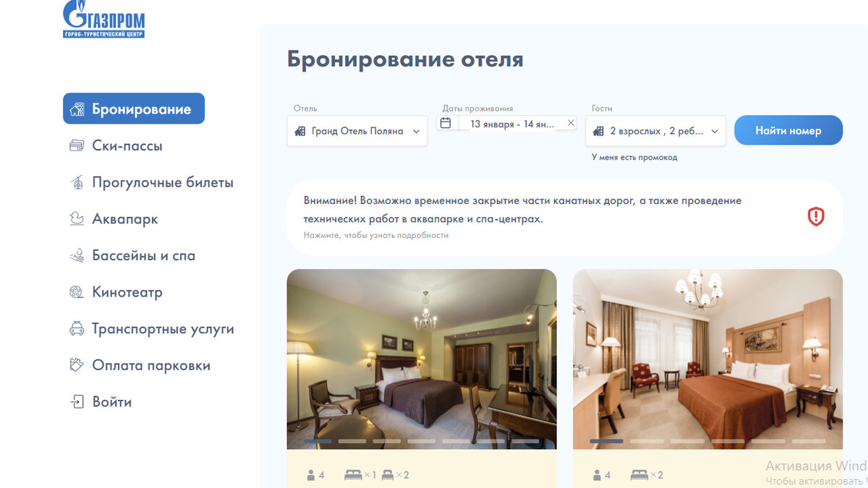Switch to the Бронирование section

(x=134, y=108)
